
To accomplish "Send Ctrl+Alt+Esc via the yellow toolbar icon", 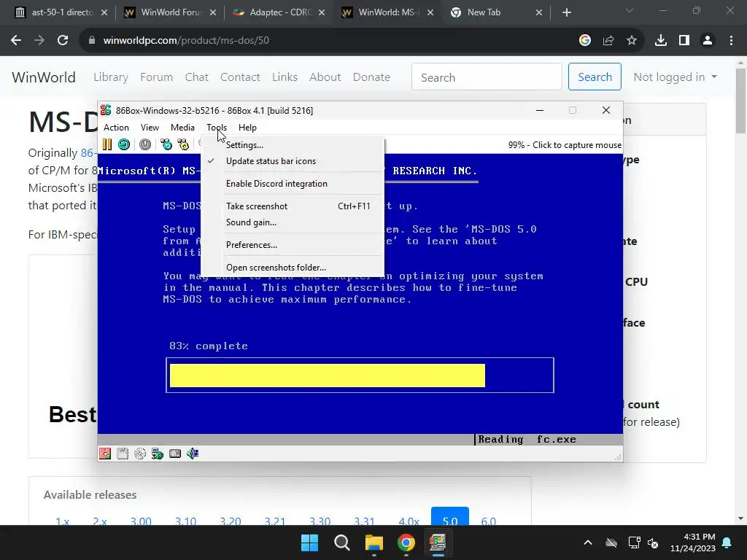I will tap(183, 144).
